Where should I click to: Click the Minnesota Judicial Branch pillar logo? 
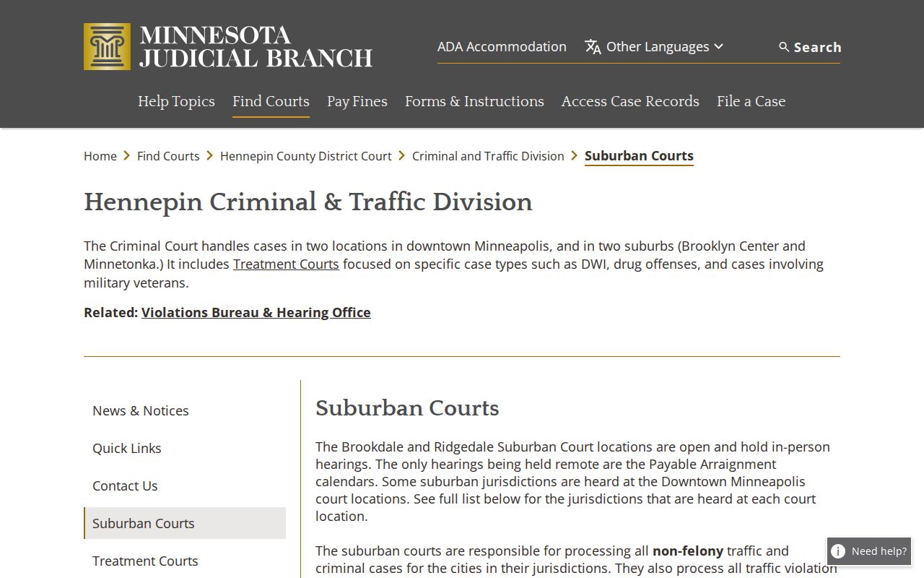point(107,46)
